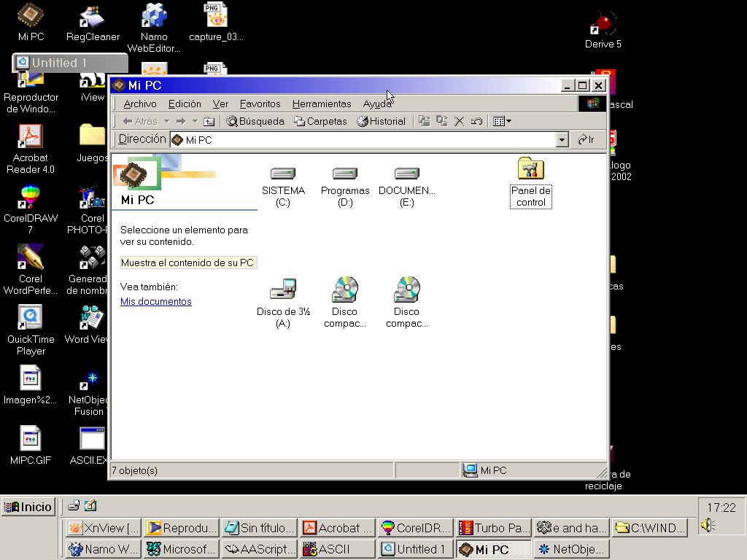Select the MIPC.GIF desktop file
747x560 pixels.
[x=31, y=445]
